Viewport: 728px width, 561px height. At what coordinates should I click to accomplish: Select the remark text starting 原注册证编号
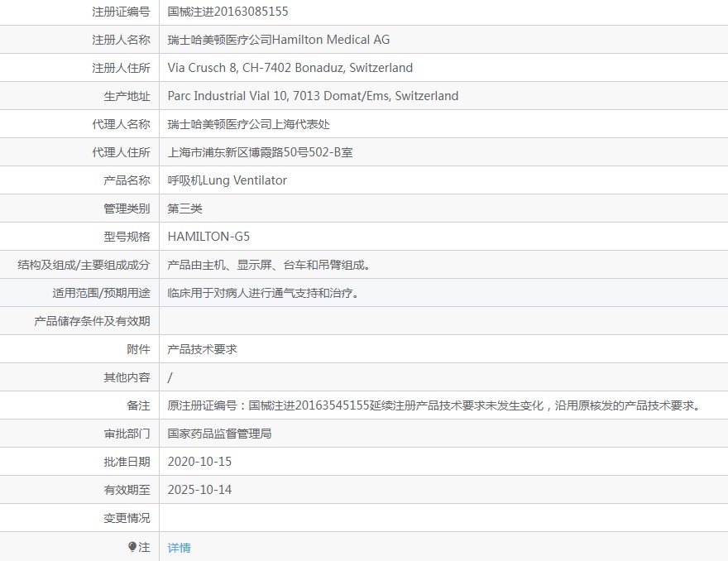[x=434, y=405]
